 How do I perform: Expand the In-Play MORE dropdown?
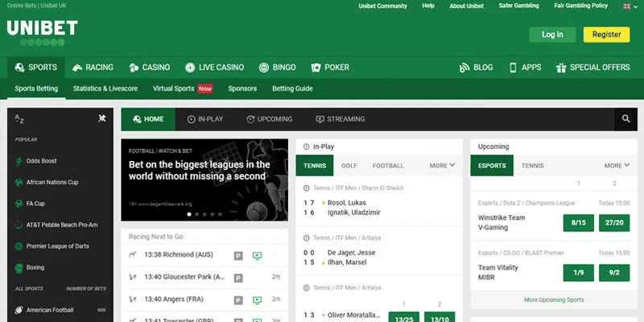(442, 166)
